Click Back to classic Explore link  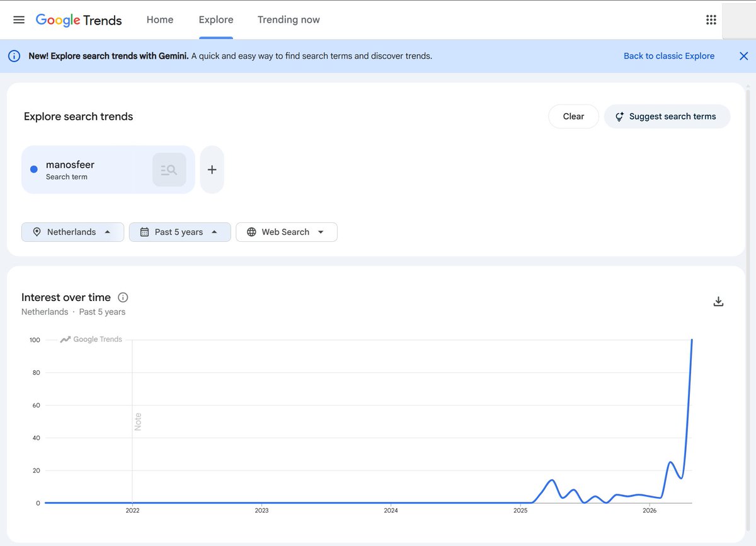tap(669, 56)
